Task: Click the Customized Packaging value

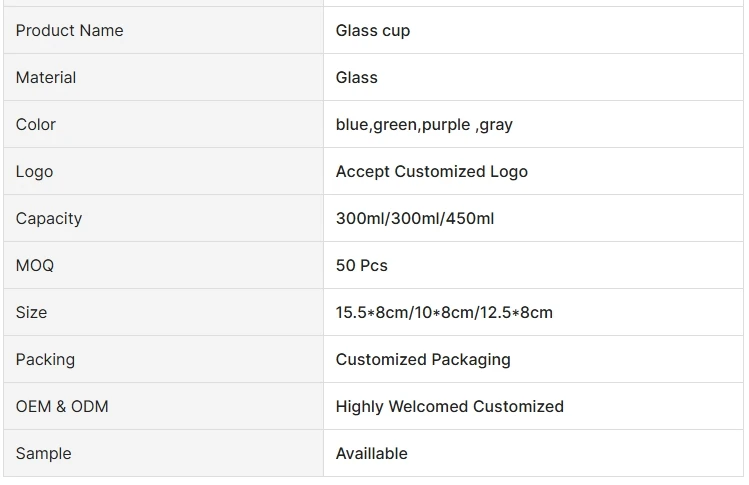Action: [423, 360]
